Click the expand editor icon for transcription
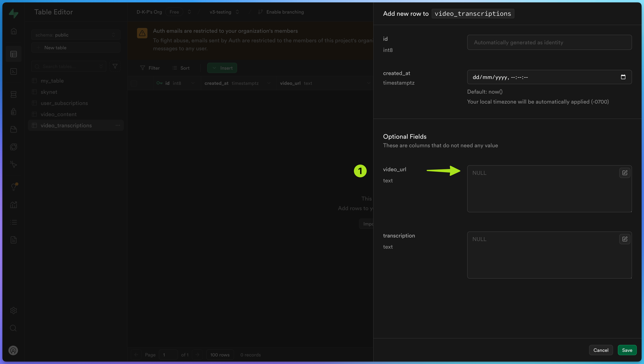644x364 pixels. (624, 239)
